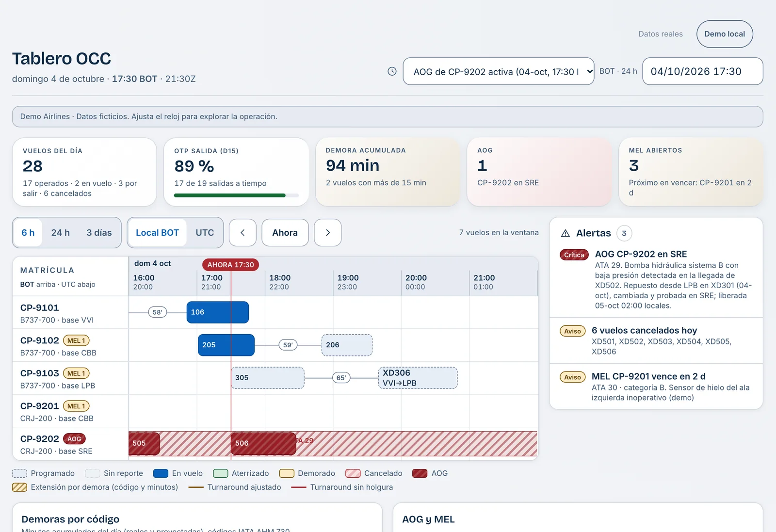Open cancelled flight 506 block

point(263,443)
